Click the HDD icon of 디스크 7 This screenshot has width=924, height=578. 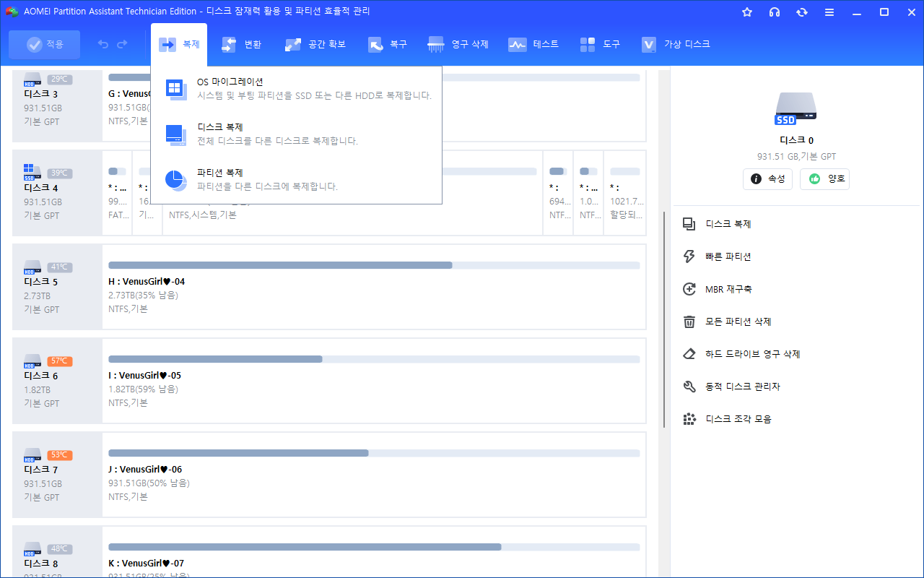(x=32, y=454)
